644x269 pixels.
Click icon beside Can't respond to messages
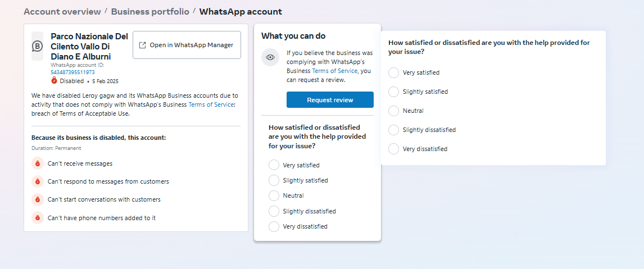pos(38,181)
